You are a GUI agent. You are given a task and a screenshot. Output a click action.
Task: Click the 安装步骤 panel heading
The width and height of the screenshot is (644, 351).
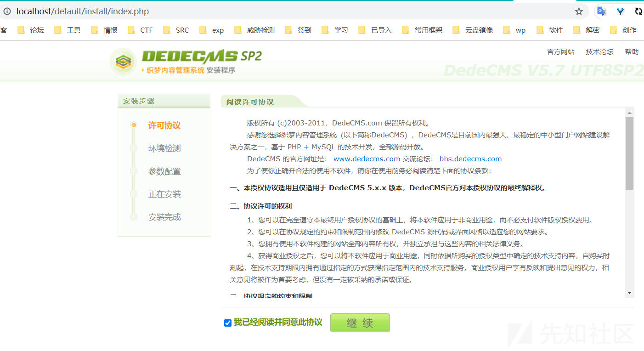[x=139, y=101]
